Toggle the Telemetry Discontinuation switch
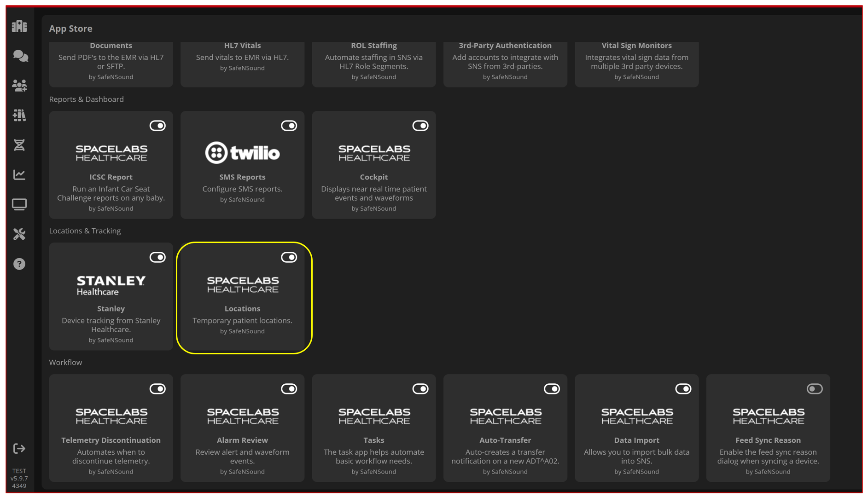The height and width of the screenshot is (497, 868). tap(157, 389)
